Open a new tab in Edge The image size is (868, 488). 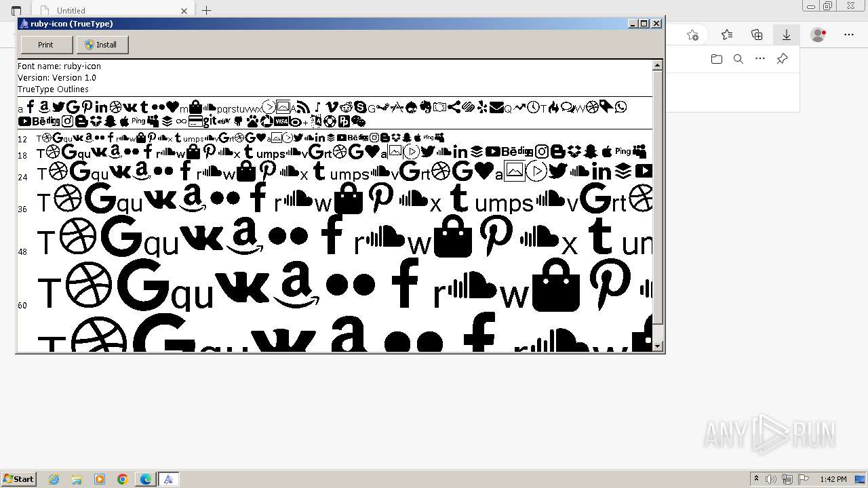(207, 10)
